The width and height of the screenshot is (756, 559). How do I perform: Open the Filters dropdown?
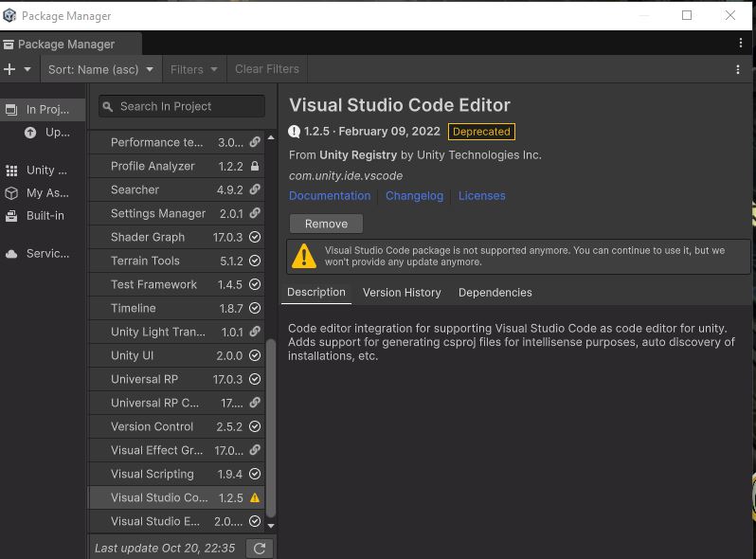[194, 69]
